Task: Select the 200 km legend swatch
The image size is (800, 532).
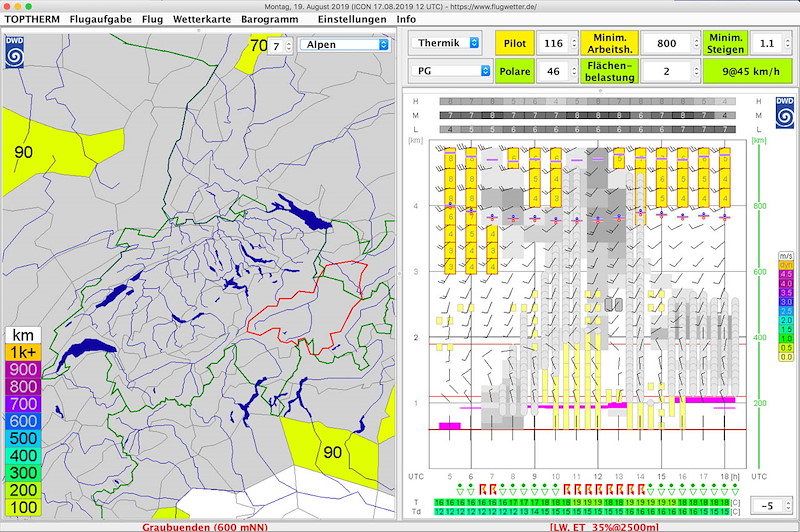Action: 23,490
